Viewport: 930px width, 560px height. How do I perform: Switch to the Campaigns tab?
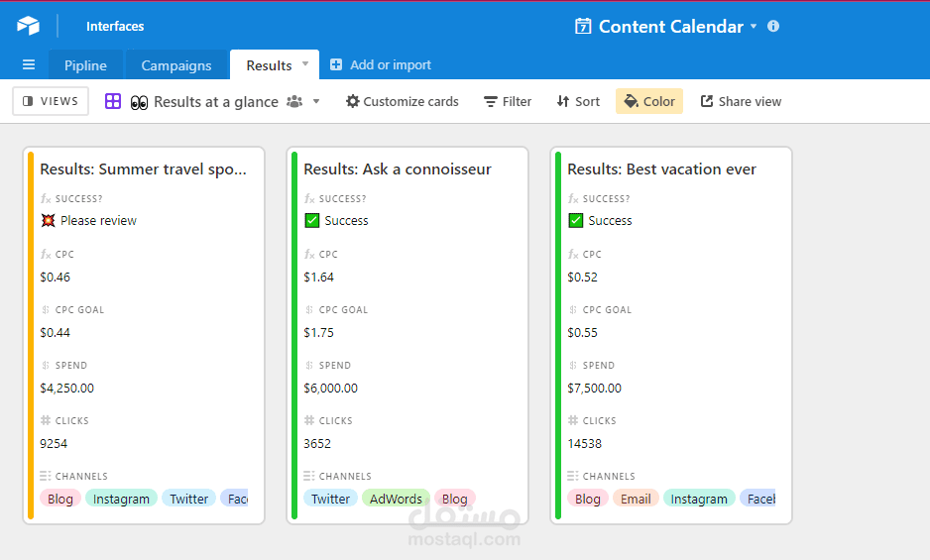(176, 65)
